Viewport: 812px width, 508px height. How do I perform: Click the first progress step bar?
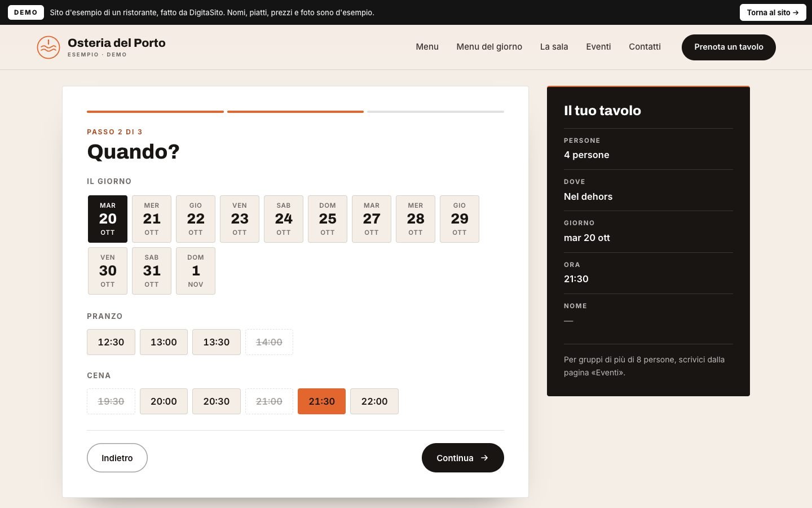pyautogui.click(x=155, y=112)
